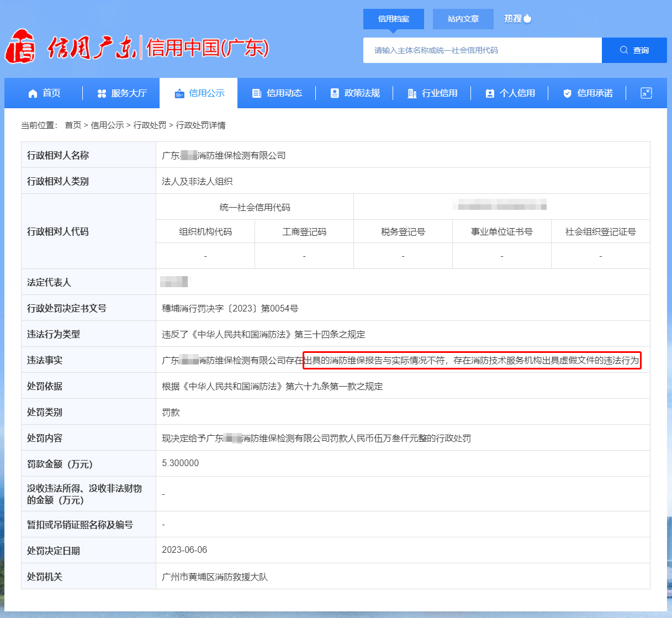This screenshot has width=672, height=618.
Task: Open 信用公示 in the breadcrumb
Action: pyautogui.click(x=107, y=125)
